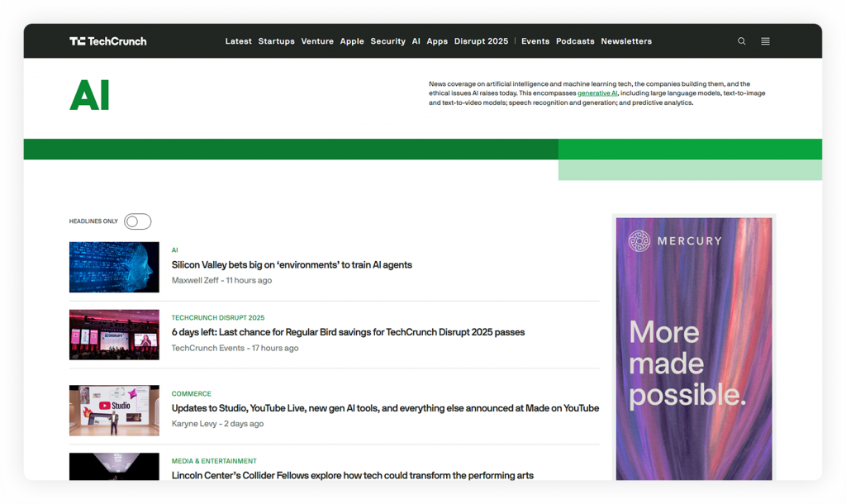Open the Silicon Valley 'environments' article headline
Screen dimensions: 846x504
(292, 265)
